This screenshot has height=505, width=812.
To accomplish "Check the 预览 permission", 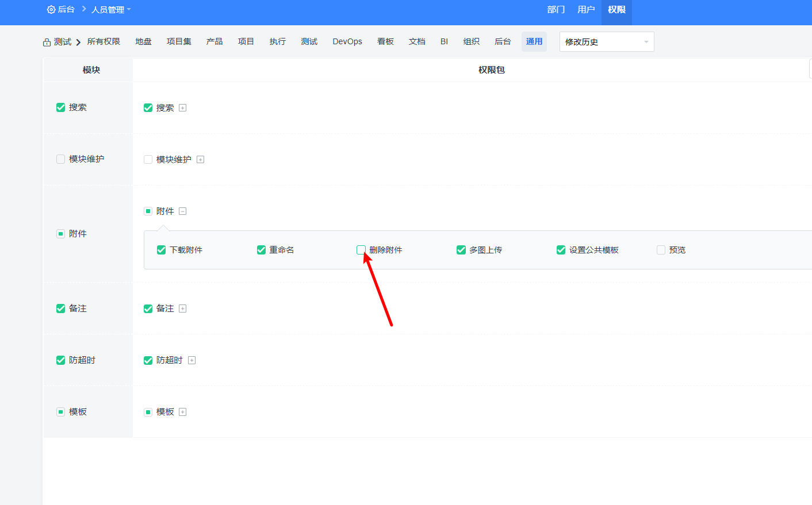I will pos(661,250).
